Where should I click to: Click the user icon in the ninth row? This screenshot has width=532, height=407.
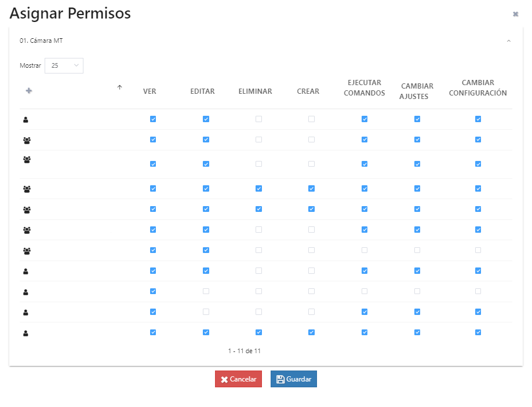[x=25, y=292]
